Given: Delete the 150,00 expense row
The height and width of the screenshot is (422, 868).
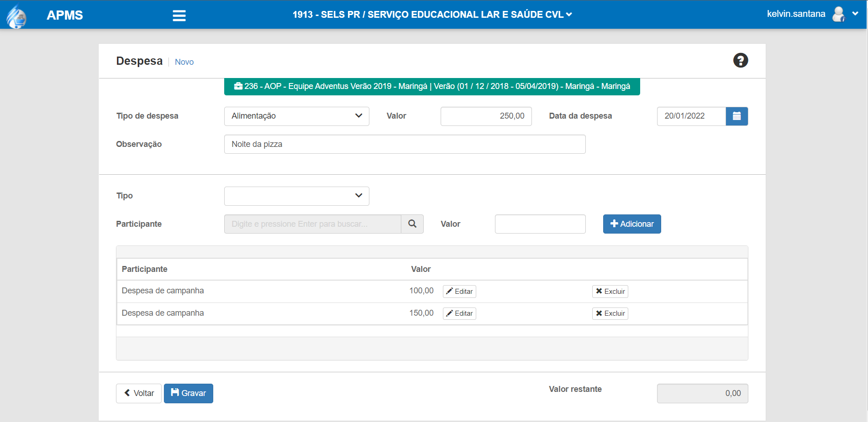Looking at the screenshot, I should pyautogui.click(x=610, y=313).
